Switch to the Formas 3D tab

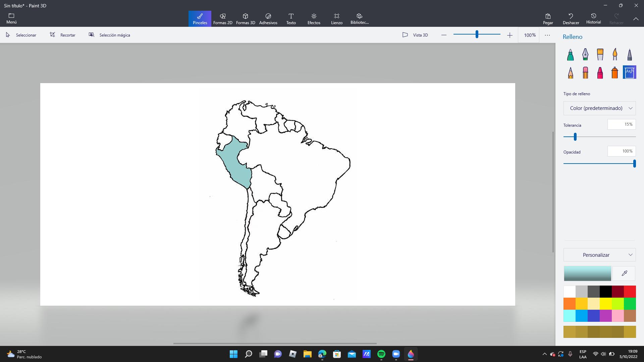(x=246, y=19)
